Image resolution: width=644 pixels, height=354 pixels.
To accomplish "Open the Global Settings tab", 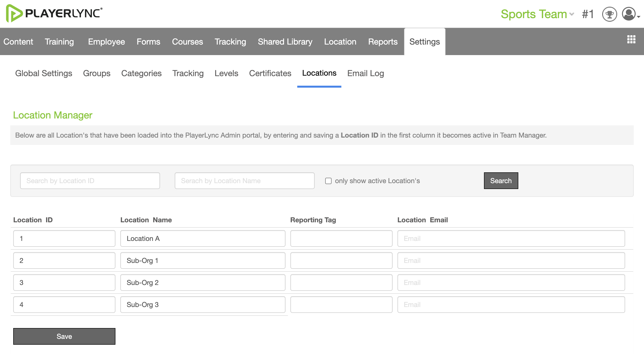I will 44,73.
